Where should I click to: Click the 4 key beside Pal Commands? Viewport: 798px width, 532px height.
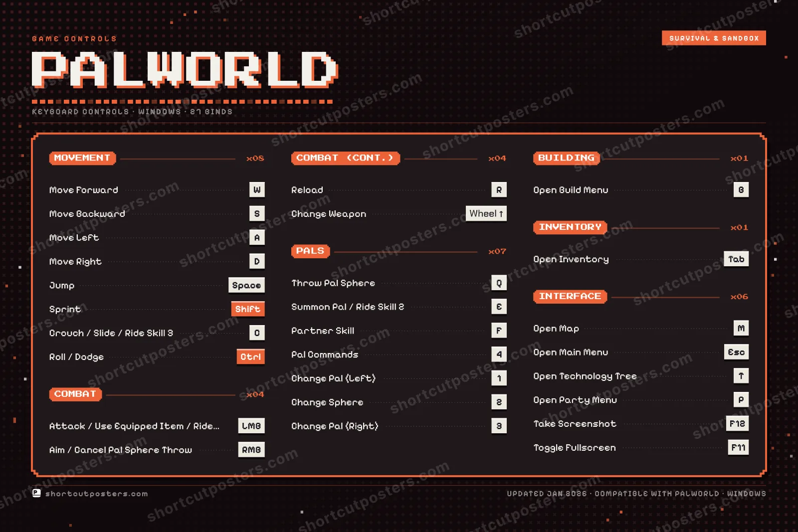click(x=499, y=355)
